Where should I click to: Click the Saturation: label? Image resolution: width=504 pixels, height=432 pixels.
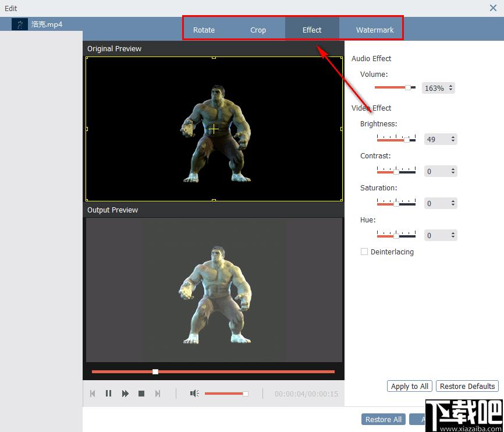[x=379, y=188]
